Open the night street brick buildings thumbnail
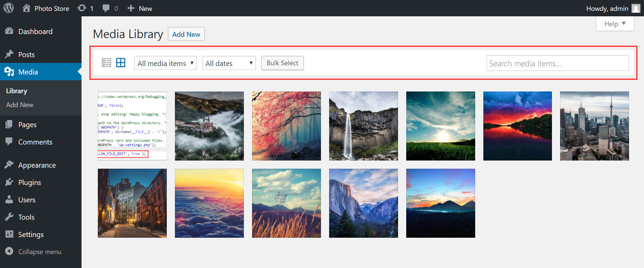644x268 pixels. [132, 203]
